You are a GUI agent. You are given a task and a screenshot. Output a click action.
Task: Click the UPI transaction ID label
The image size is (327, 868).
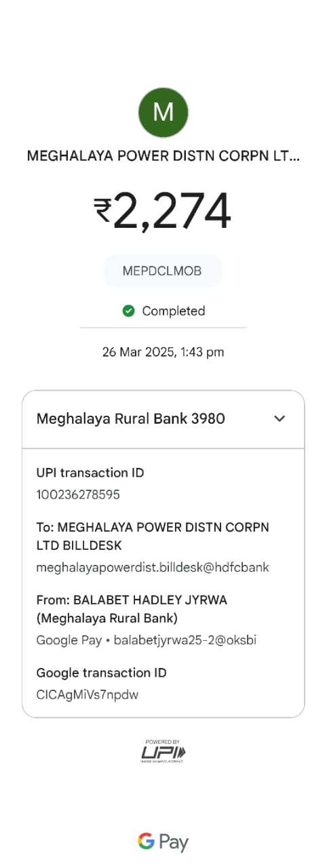pyautogui.click(x=90, y=473)
